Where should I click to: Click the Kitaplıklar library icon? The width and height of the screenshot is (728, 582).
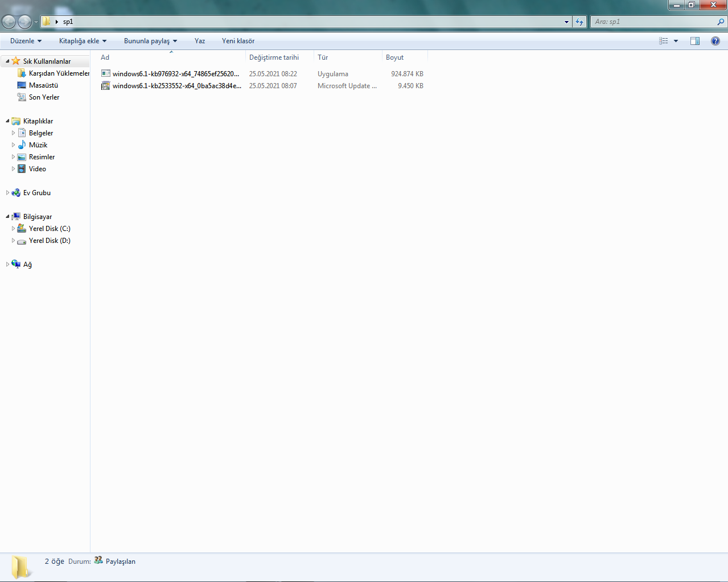tap(16, 121)
